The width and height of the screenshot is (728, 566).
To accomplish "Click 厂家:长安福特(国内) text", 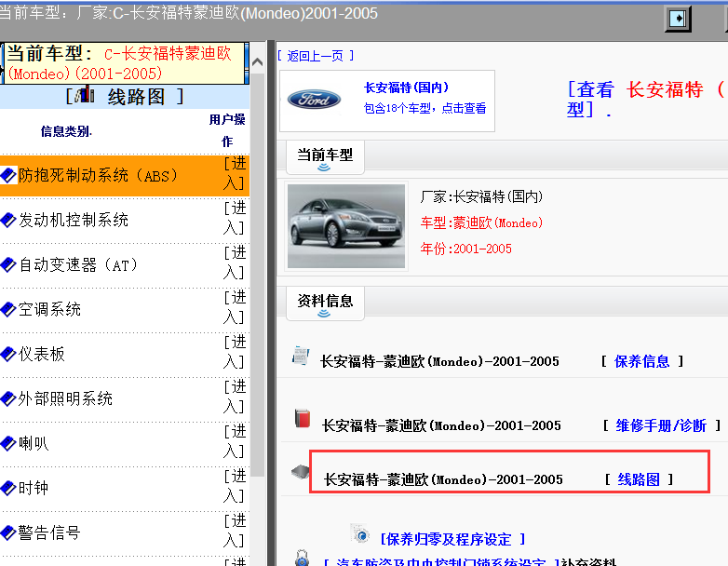I will click(481, 196).
